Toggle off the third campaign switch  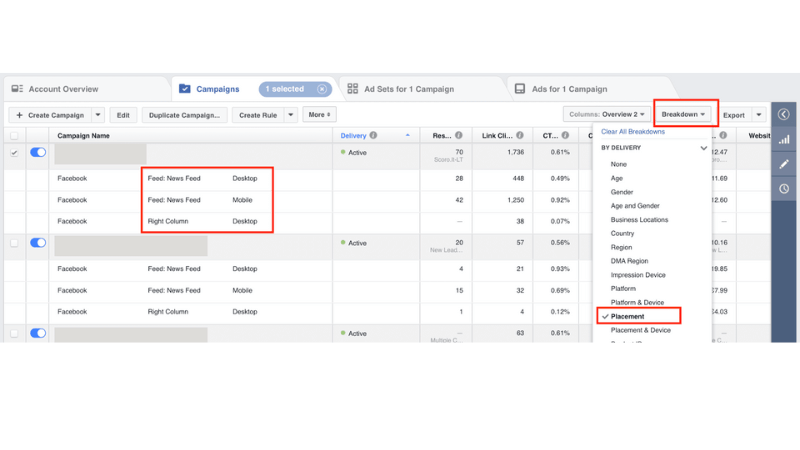click(38, 333)
